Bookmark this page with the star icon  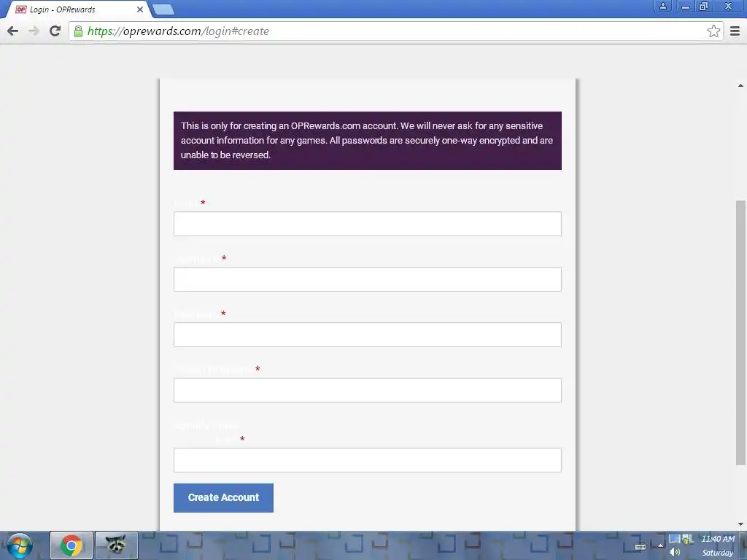713,31
